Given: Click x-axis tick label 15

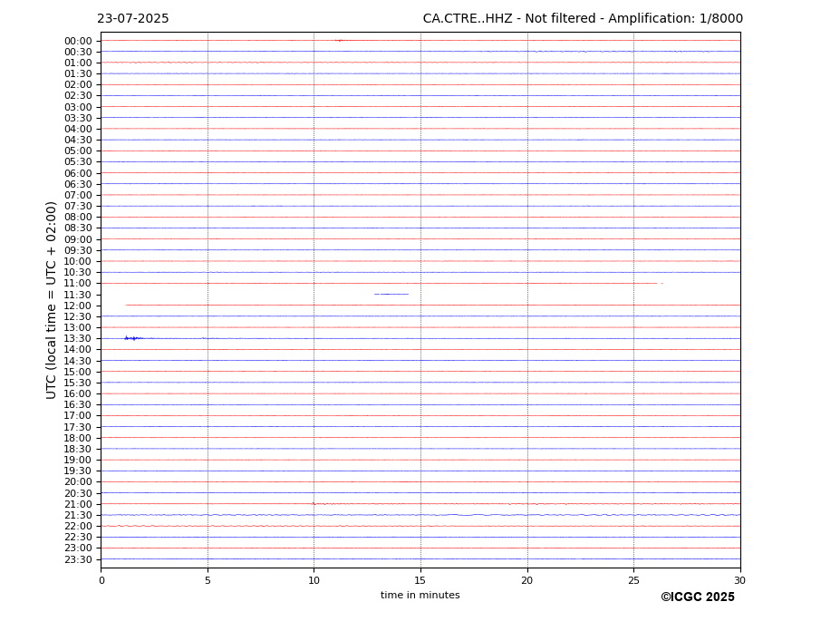Looking at the screenshot, I should pyautogui.click(x=420, y=580).
